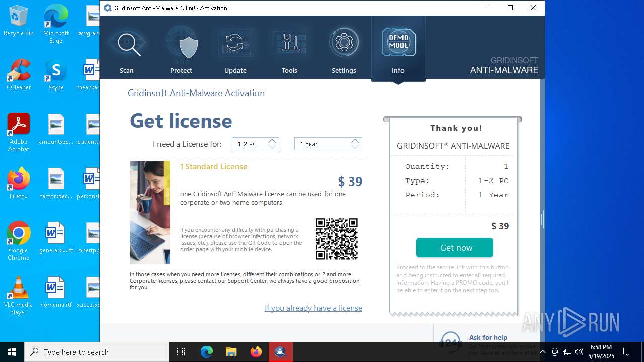644x362 pixels.
Task: Open Recycle Bin desktop icon
Action: point(19,21)
